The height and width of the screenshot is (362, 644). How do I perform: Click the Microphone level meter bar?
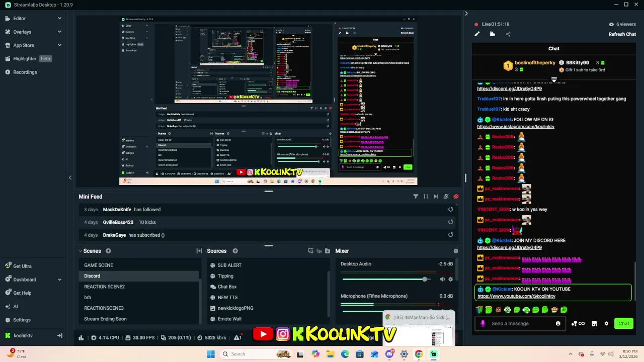point(396,304)
